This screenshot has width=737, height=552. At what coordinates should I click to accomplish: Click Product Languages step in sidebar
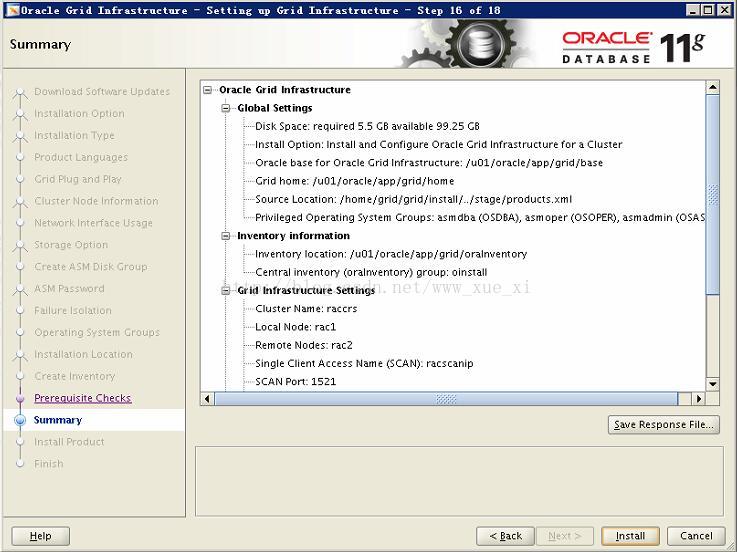[x=81, y=157]
